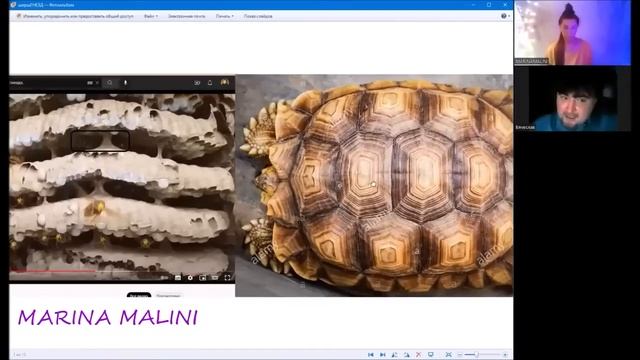Viewport: 640px width, 360px height.
Task: Open the Файл dropdown menu
Action: pos(151,16)
